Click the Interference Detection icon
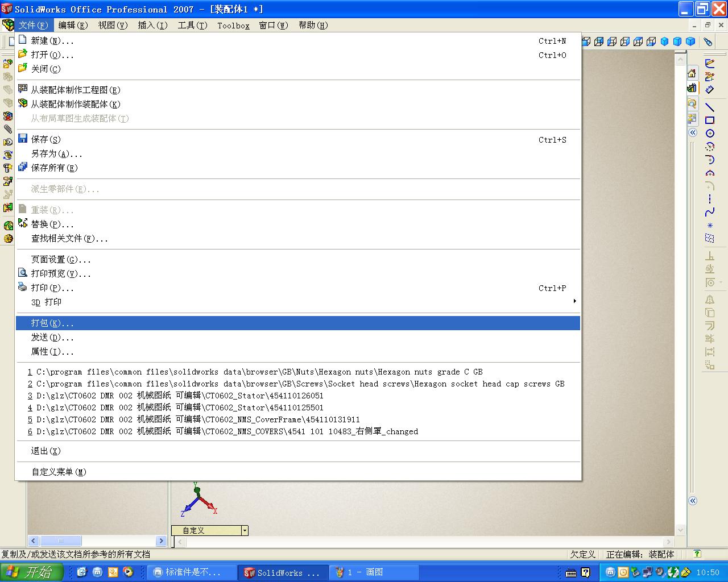Viewport: 728px width, 582px height. tap(8, 207)
